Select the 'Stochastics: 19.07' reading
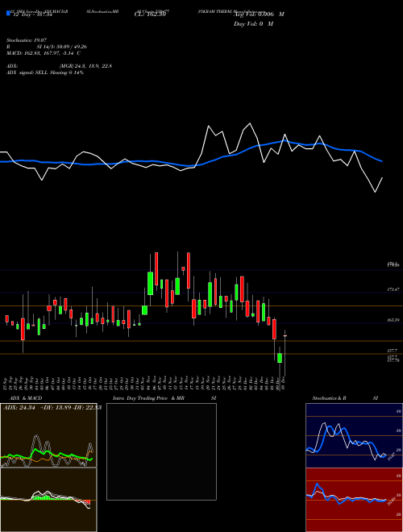The image size is (403, 532). pyautogui.click(x=26, y=40)
